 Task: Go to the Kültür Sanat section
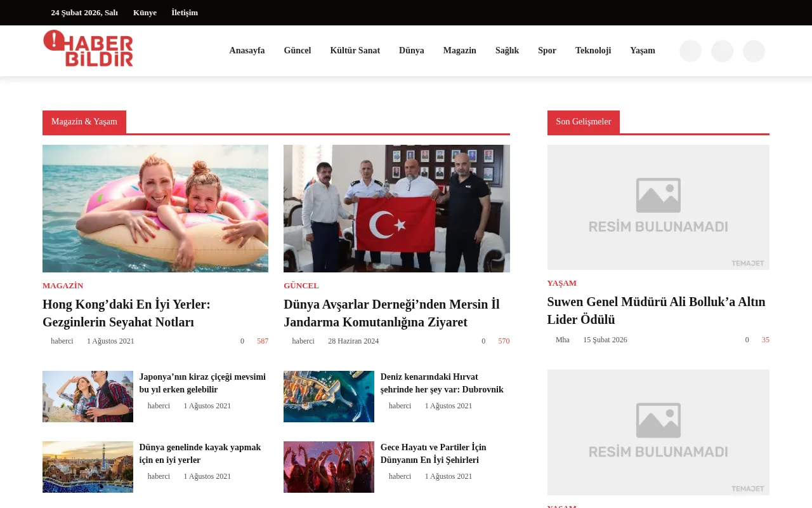(x=355, y=50)
